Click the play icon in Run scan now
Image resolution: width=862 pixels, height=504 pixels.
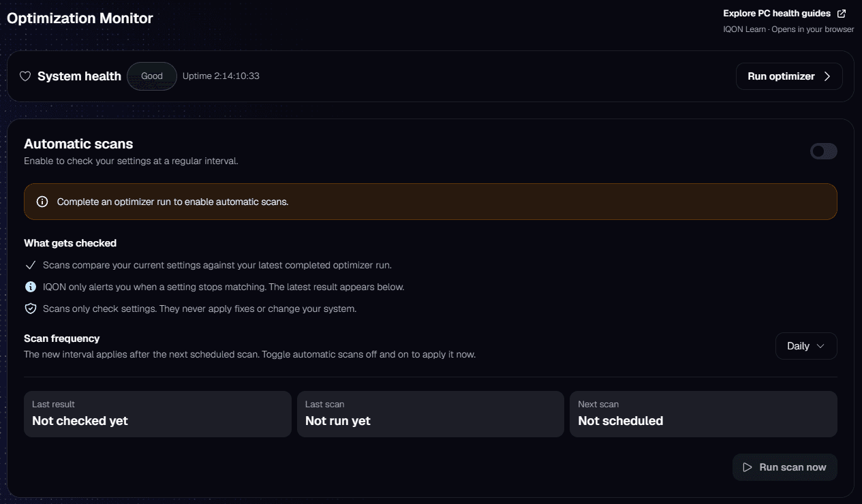pyautogui.click(x=748, y=467)
